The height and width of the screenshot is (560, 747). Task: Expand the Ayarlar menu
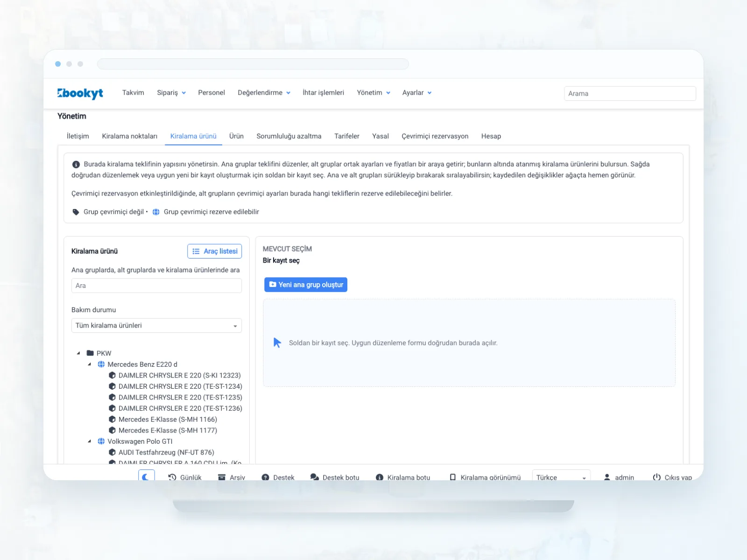click(x=417, y=93)
